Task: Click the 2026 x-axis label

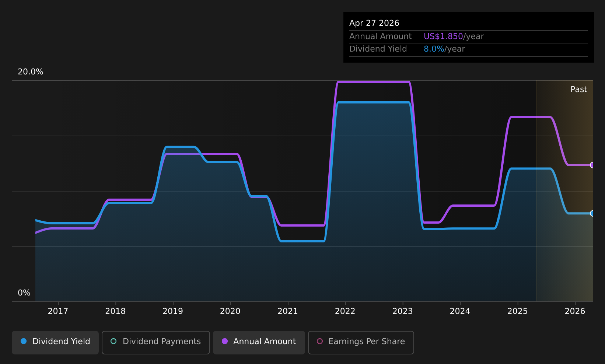Action: [575, 311]
